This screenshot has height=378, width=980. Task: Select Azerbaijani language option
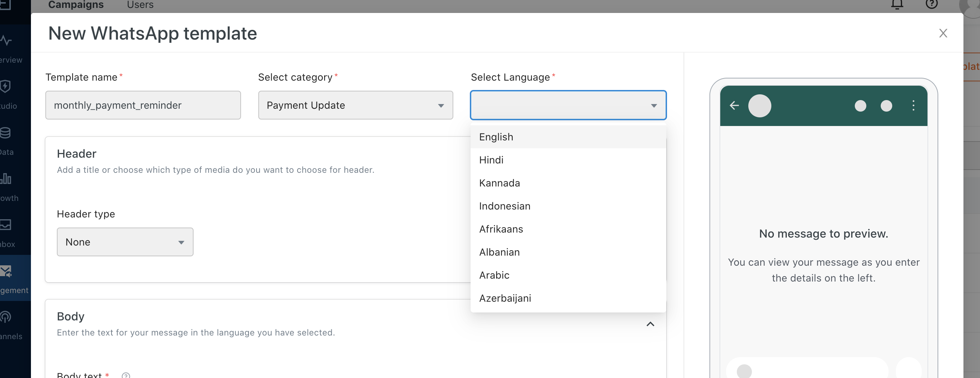pyautogui.click(x=568, y=298)
